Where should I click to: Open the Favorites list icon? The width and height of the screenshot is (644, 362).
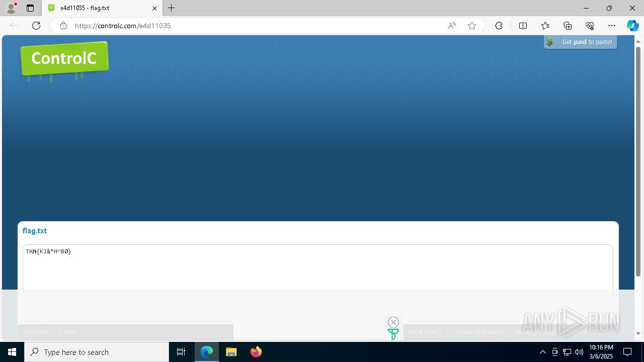545,26
